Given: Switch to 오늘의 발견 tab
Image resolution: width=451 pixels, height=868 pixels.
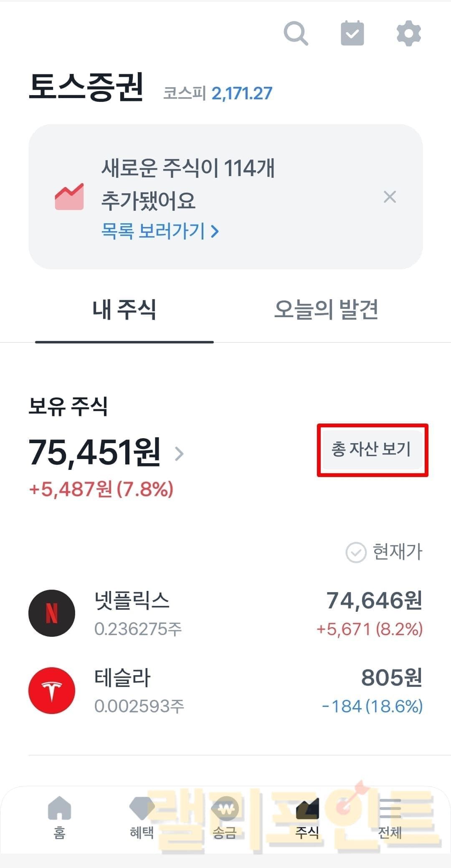Looking at the screenshot, I should point(326,310).
